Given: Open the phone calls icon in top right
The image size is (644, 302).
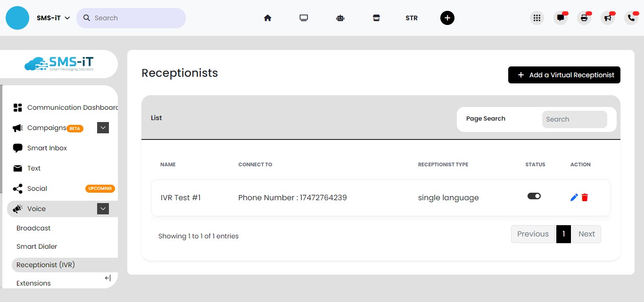Looking at the screenshot, I should click(x=631, y=17).
